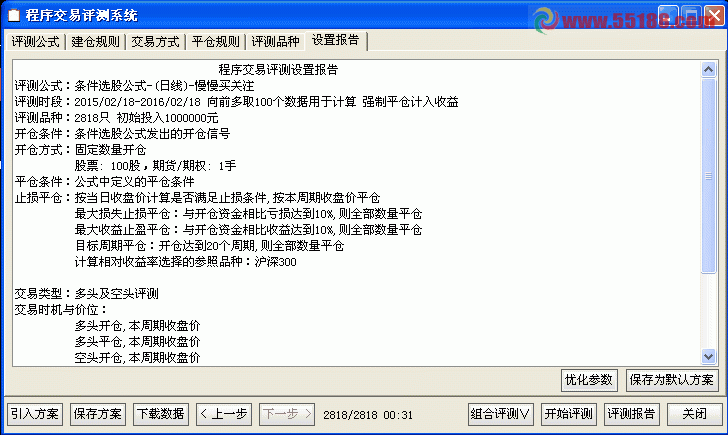Viewport: 728px width, 435px height.
Task: Click the 下载数据 button
Action: pos(161,414)
